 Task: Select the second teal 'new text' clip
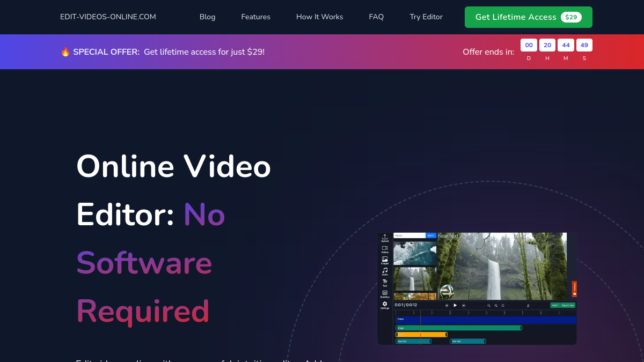pos(468,341)
